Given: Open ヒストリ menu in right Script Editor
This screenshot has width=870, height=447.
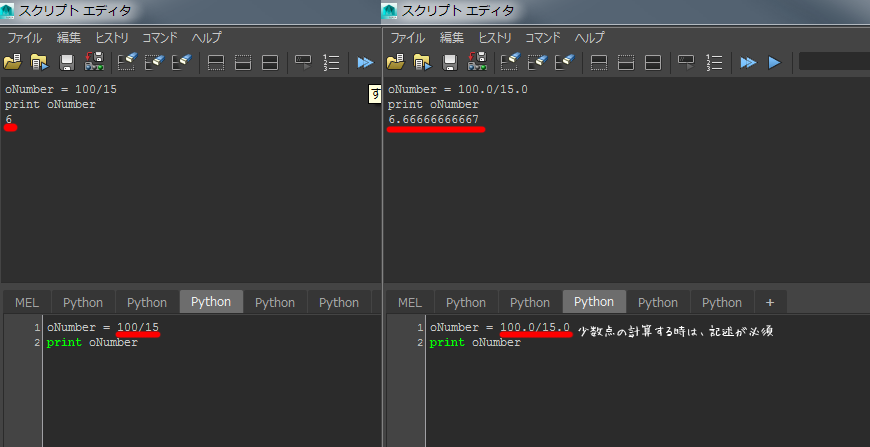Looking at the screenshot, I should click(494, 38).
